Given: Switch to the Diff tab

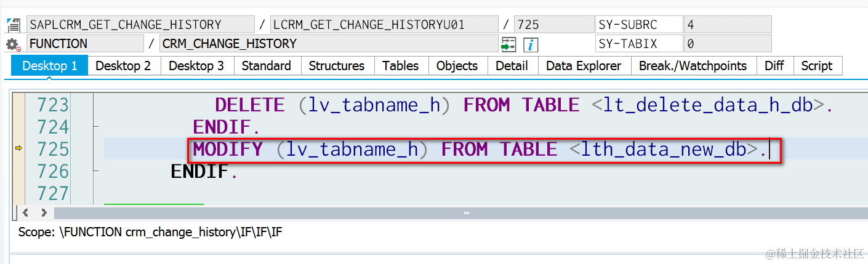Looking at the screenshot, I should pyautogui.click(x=774, y=66).
